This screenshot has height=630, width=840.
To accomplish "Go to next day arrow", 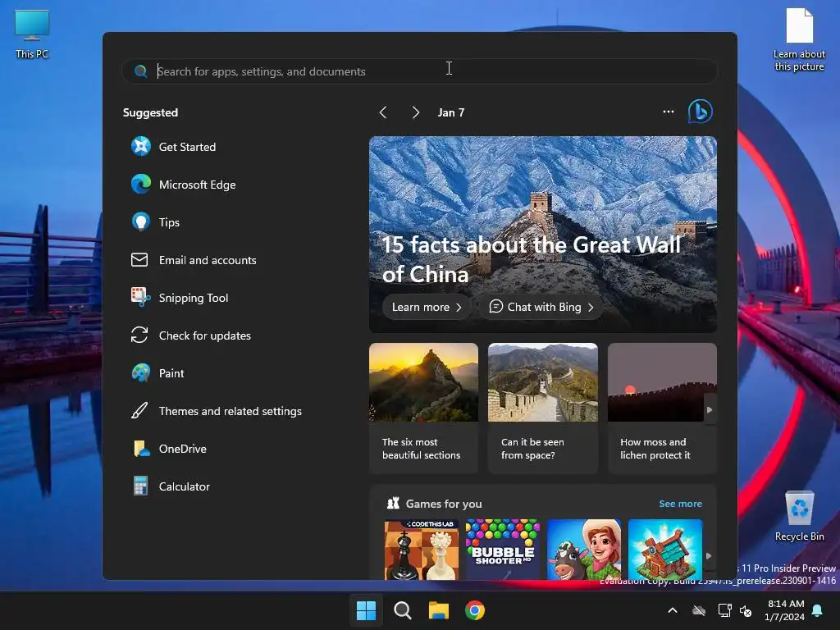I will 415,112.
